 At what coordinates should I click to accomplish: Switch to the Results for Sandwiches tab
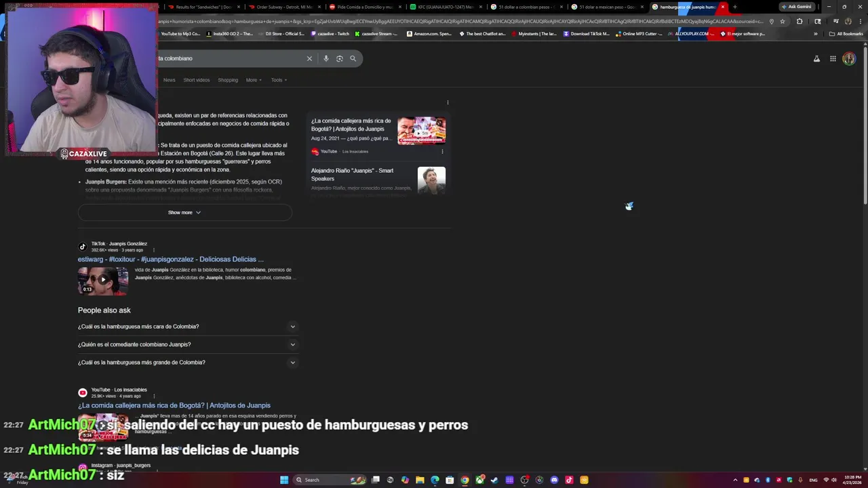tap(201, 7)
